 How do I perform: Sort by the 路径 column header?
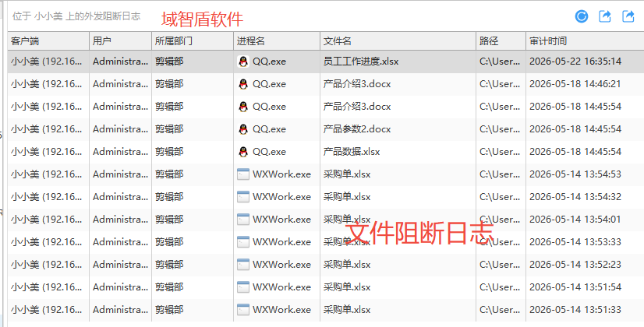(501, 41)
